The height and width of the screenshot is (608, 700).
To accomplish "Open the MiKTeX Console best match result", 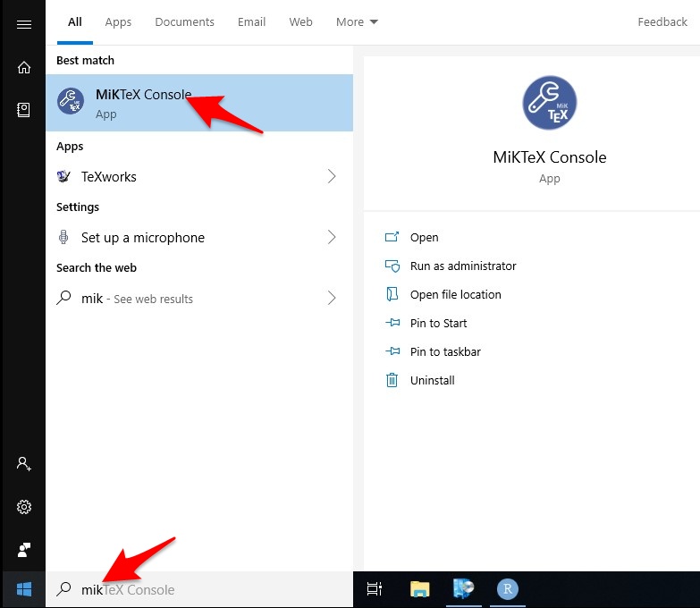I will 199,103.
